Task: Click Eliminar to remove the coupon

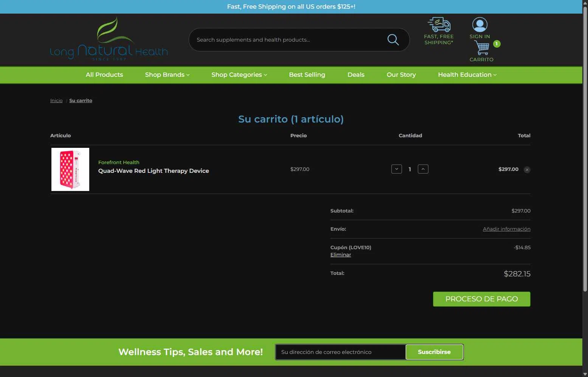Action: pos(341,255)
